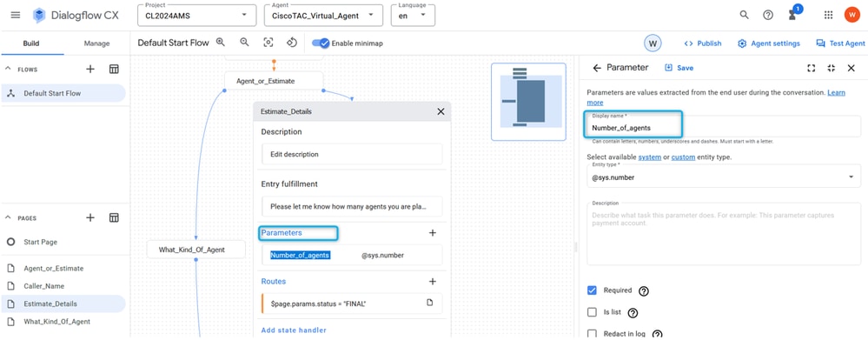Uncheck the Required checkbox

click(x=592, y=290)
